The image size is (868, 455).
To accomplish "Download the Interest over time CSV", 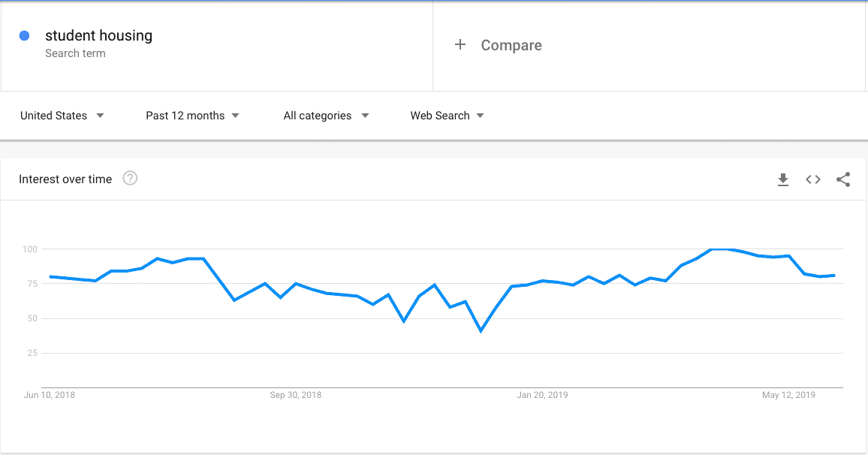I will click(782, 179).
